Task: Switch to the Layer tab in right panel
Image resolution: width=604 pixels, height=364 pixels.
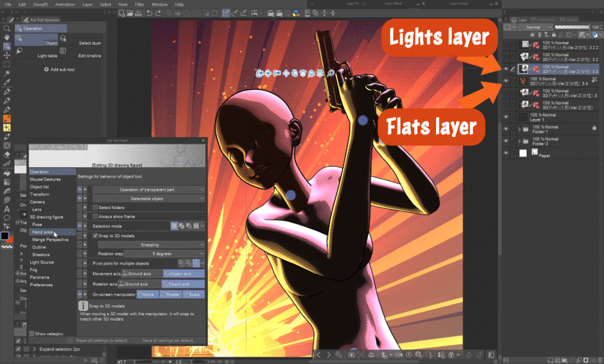Action: coord(519,19)
